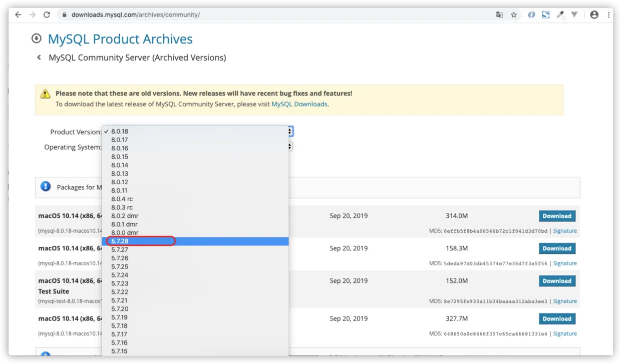This screenshot has height=364, width=621.
Task: Download the 158.3M macOS package
Action: [557, 248]
